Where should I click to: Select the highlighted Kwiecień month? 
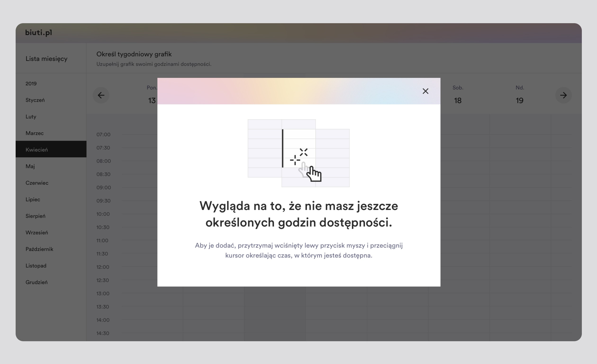(x=37, y=150)
